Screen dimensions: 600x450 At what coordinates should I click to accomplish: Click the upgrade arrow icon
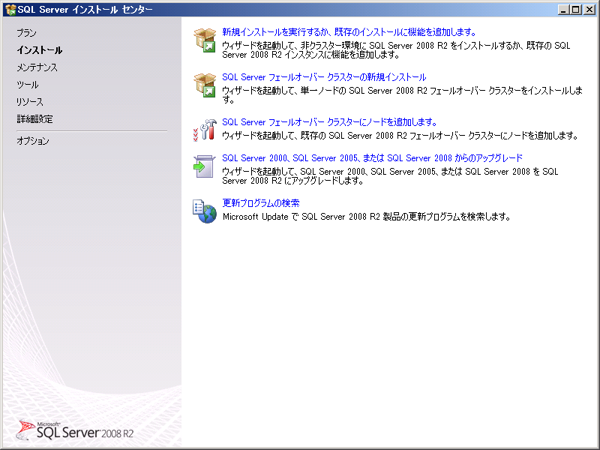[204, 166]
